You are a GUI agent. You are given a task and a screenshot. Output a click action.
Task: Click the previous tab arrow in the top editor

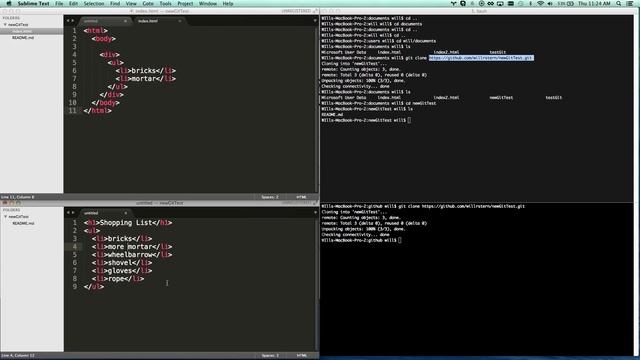point(68,21)
